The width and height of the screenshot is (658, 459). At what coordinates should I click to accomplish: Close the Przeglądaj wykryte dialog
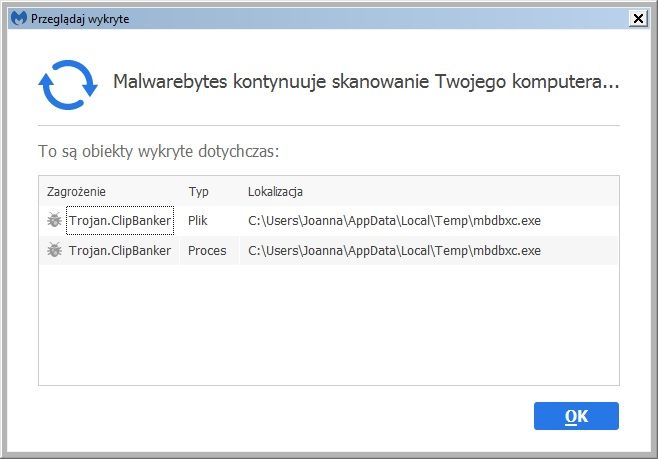click(638, 19)
